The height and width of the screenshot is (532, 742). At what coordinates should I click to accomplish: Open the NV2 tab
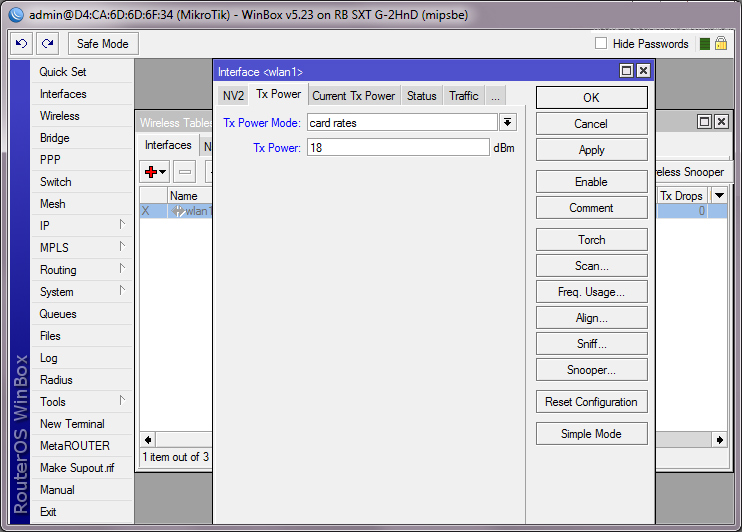[x=232, y=96]
